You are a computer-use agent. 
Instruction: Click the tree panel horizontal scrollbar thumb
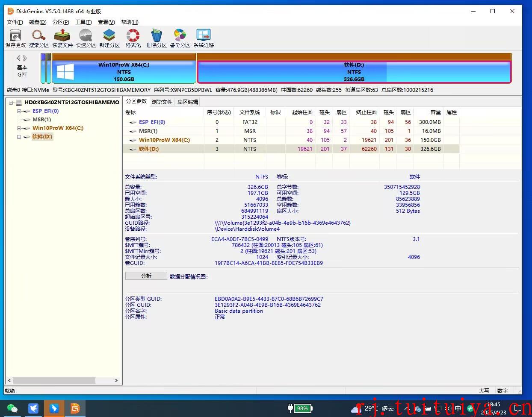pos(54,380)
